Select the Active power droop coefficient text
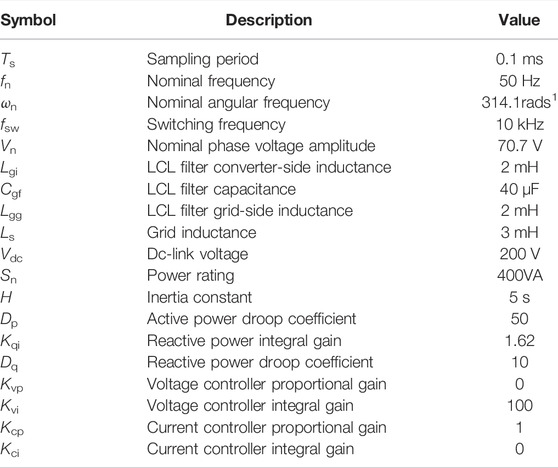The height and width of the screenshot is (468, 558). 251,319
